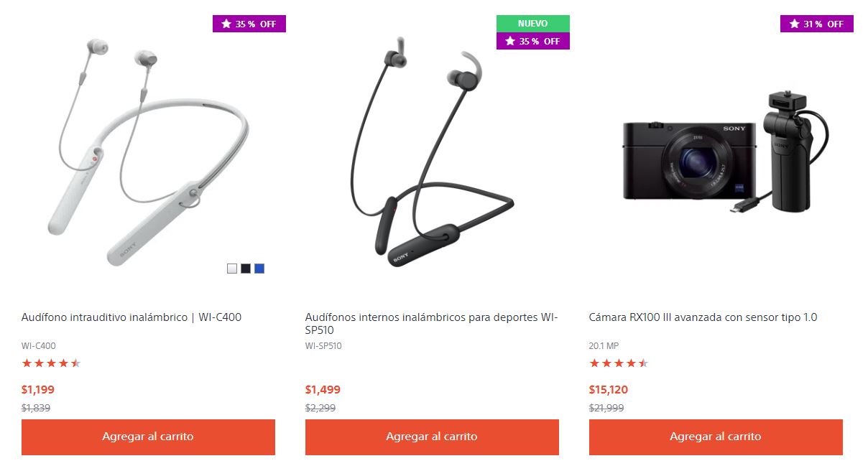Image resolution: width=868 pixels, height=466 pixels.
Task: Select the blue color swatch for WI-C400
Action: (259, 269)
